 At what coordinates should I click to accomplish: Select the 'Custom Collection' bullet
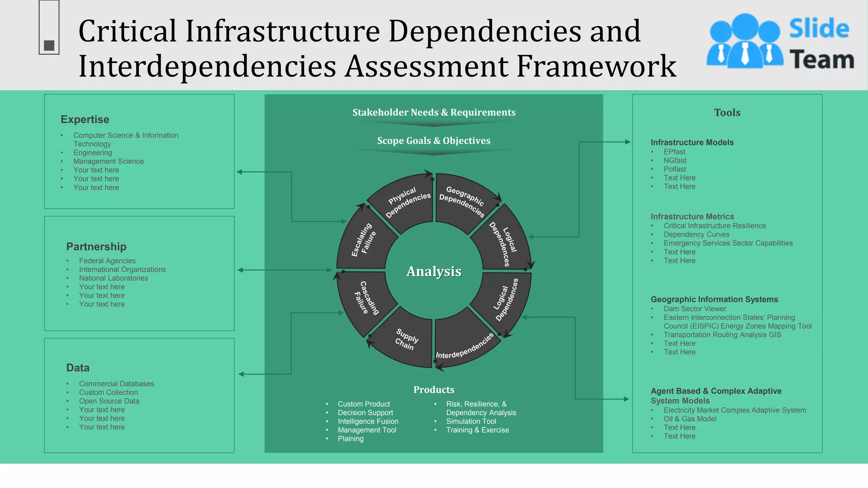[x=108, y=392]
